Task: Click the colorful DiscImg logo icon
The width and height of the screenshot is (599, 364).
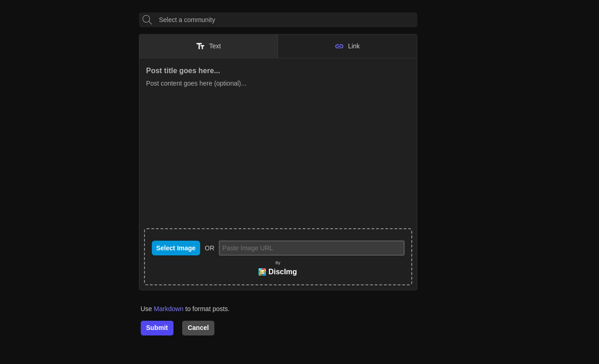Action: click(262, 272)
